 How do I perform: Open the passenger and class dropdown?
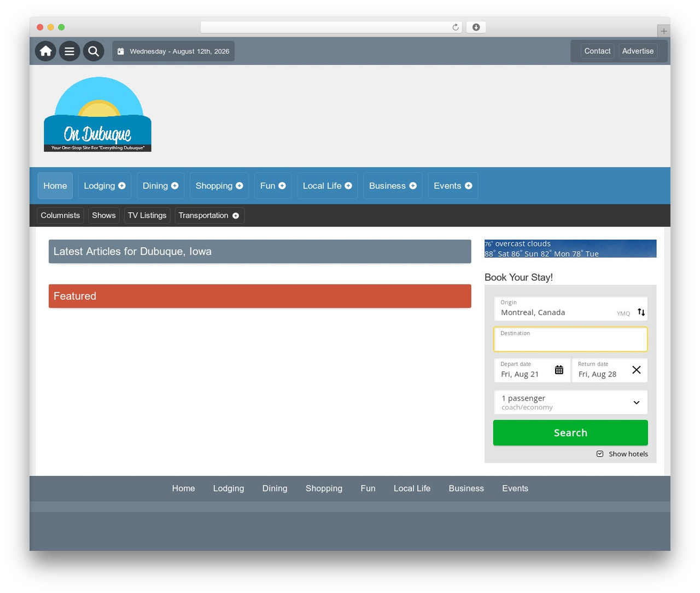(x=570, y=403)
